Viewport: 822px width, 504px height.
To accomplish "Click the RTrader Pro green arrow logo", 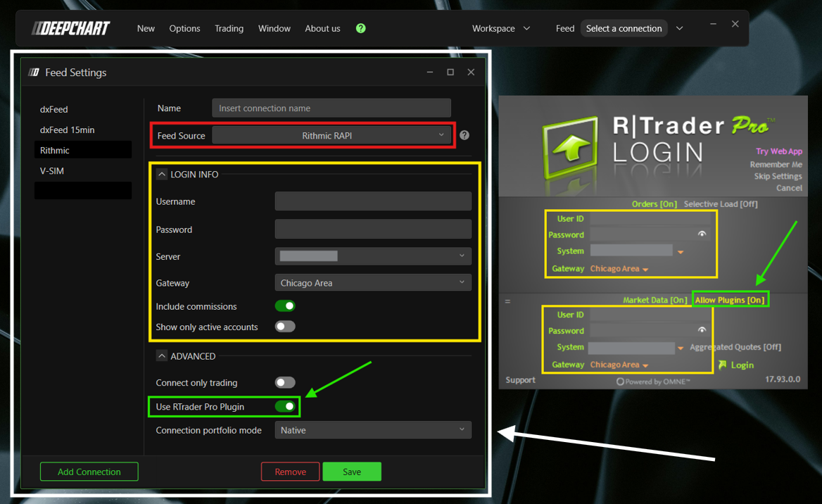I will click(x=570, y=147).
